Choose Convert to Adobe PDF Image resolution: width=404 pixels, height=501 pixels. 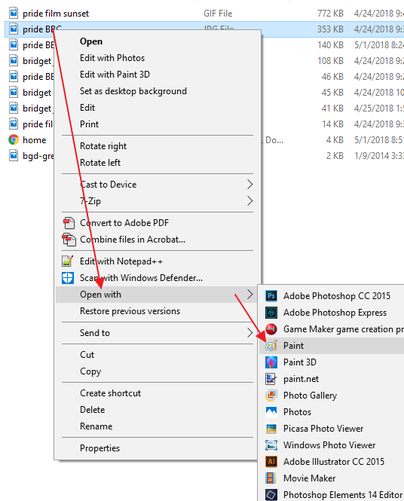coord(124,223)
